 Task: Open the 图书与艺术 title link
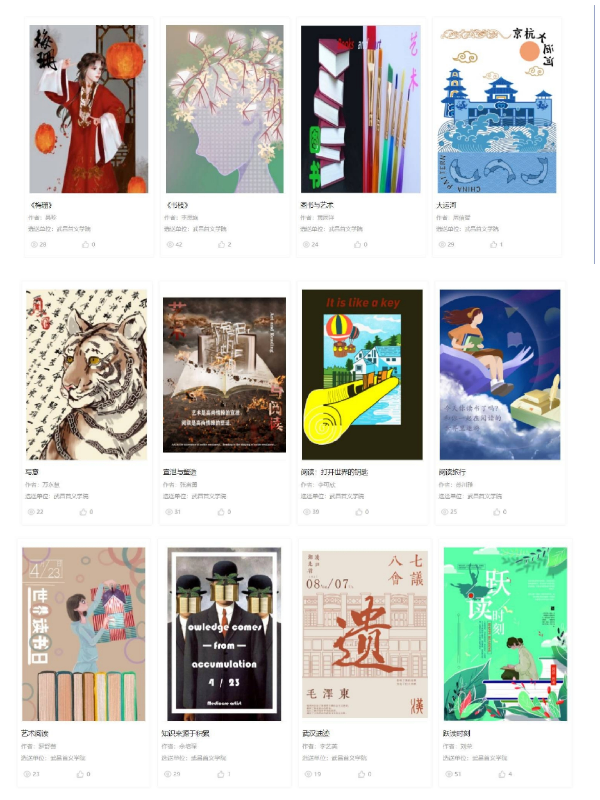(x=317, y=205)
